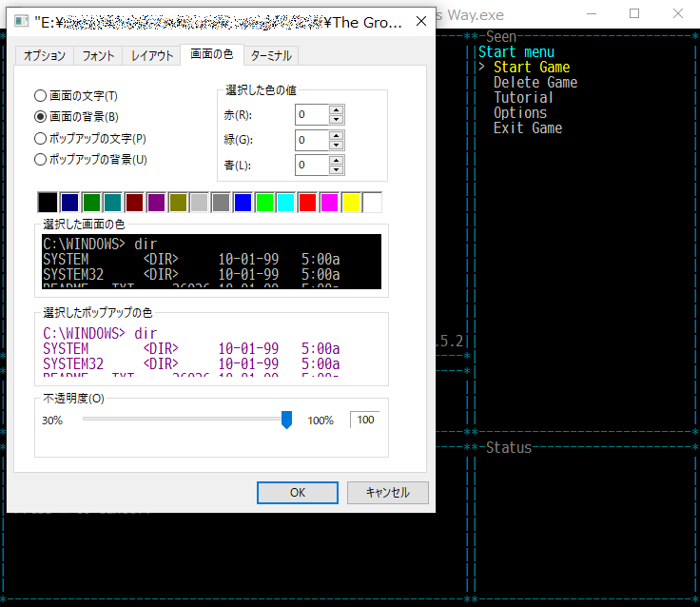The height and width of the screenshot is (607, 700).
Task: Click the opacity value box showing 100
Action: [365, 420]
